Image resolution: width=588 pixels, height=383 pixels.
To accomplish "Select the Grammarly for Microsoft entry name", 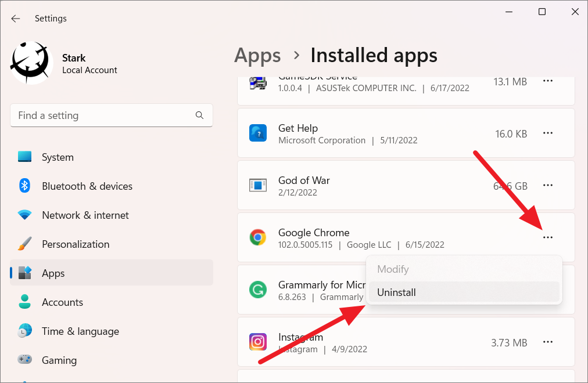I will 322,285.
